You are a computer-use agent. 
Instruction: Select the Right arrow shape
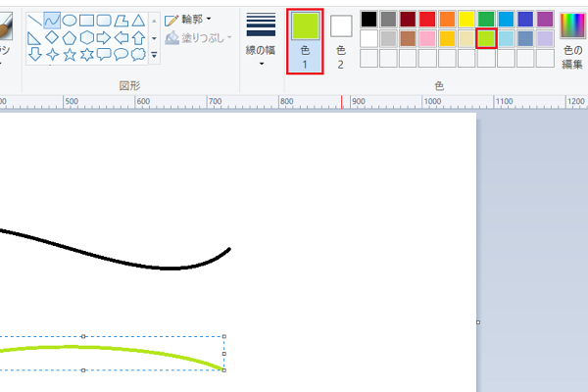(x=104, y=37)
